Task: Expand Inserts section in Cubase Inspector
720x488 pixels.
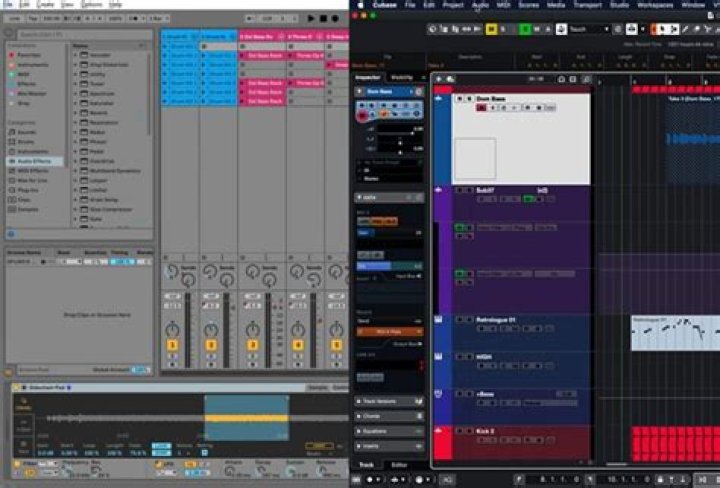Action: point(389,446)
